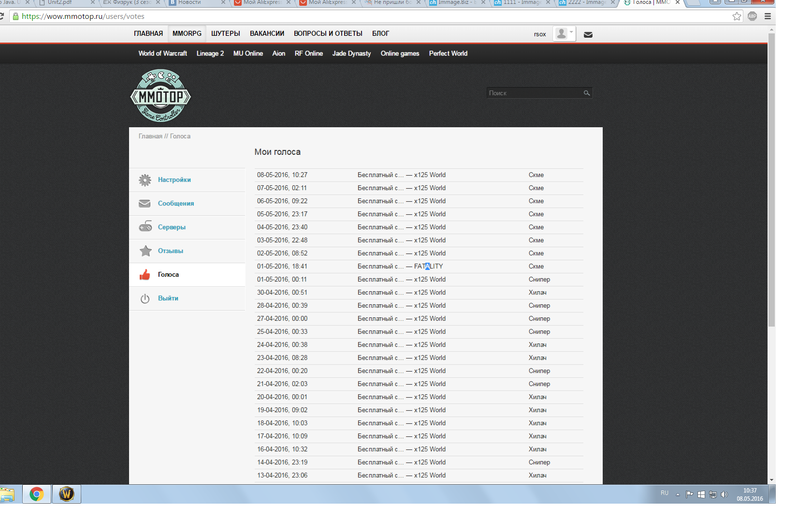Click the star icon beside Отзывы
Image resolution: width=812 pixels, height=508 pixels.
(145, 251)
